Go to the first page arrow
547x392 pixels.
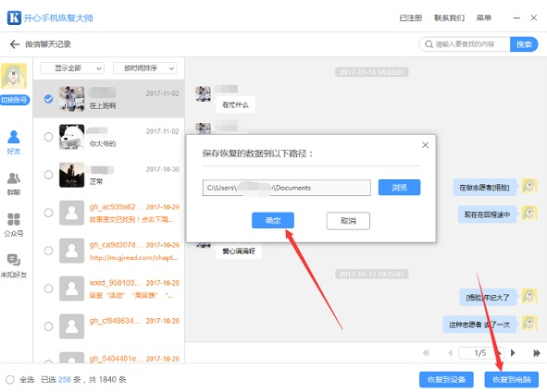click(x=426, y=353)
